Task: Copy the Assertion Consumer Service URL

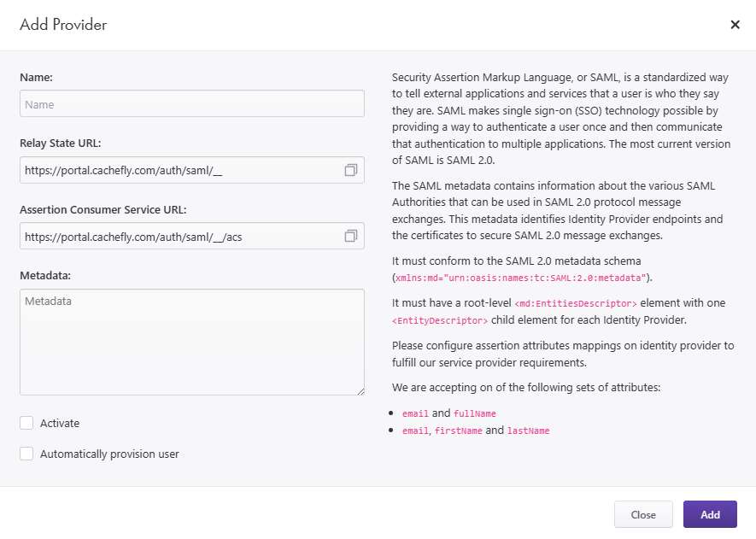Action: click(x=350, y=236)
